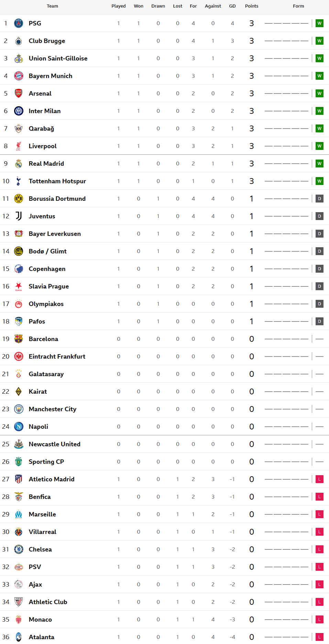Viewport: 329px width, 644px height.
Task: Click the Inter Milan crest icon
Action: click(x=19, y=111)
